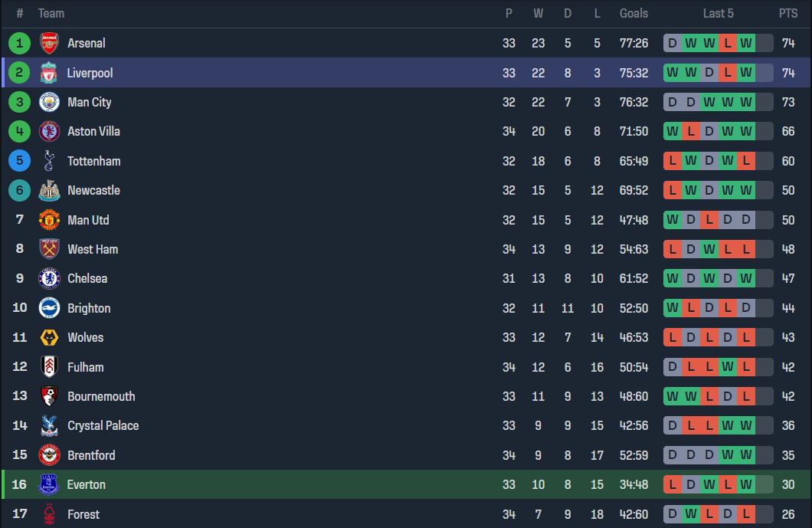Sort table by Goals column header
This screenshot has height=528, width=812.
(x=634, y=14)
